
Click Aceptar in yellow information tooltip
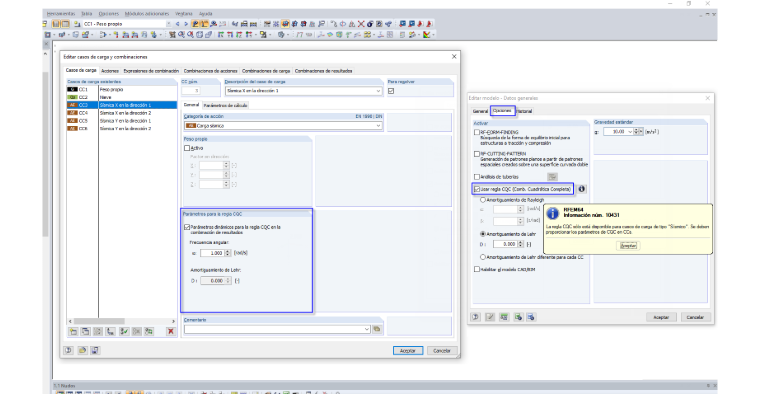[x=629, y=246]
